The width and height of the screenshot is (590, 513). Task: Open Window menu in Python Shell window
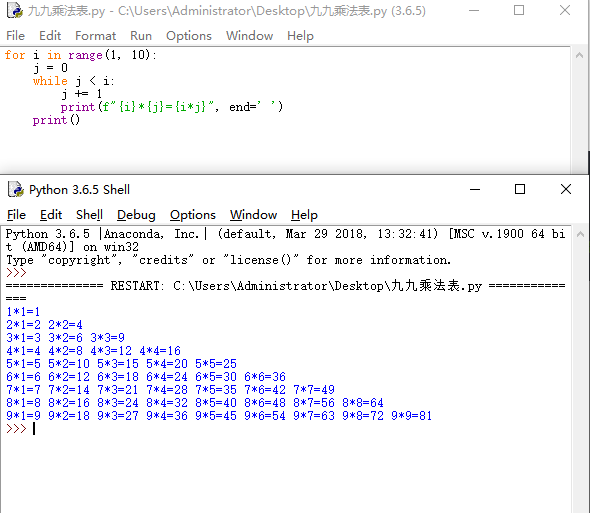[254, 215]
